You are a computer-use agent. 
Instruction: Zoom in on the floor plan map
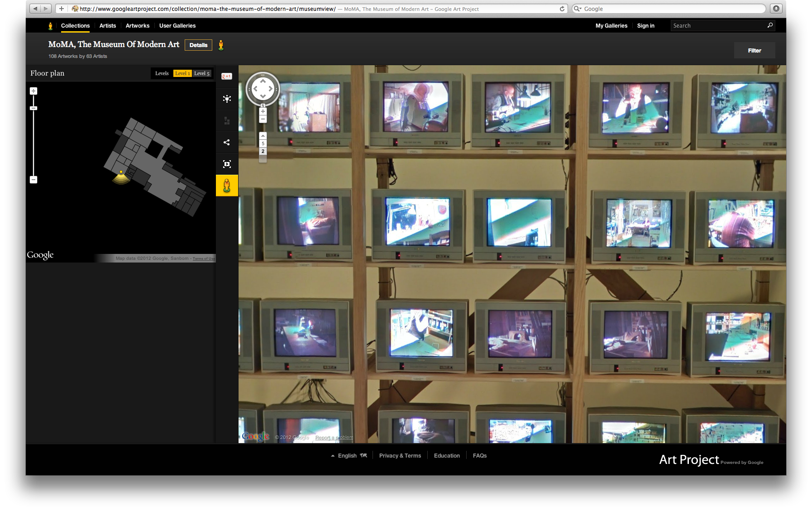coord(33,91)
